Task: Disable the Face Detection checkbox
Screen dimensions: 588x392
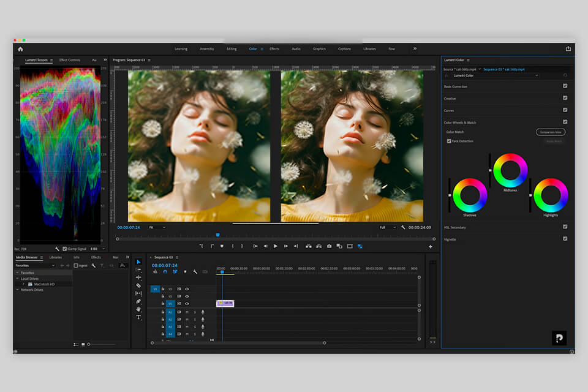Action: pos(449,141)
